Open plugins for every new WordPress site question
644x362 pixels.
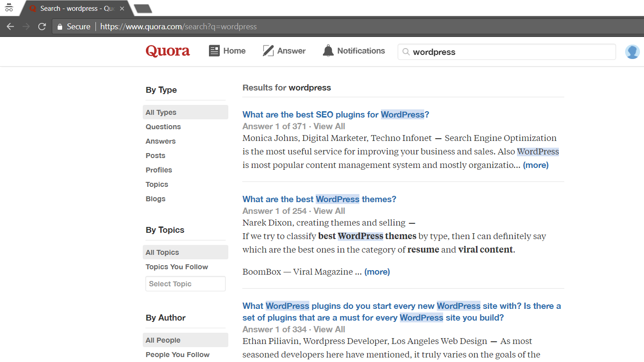point(402,312)
